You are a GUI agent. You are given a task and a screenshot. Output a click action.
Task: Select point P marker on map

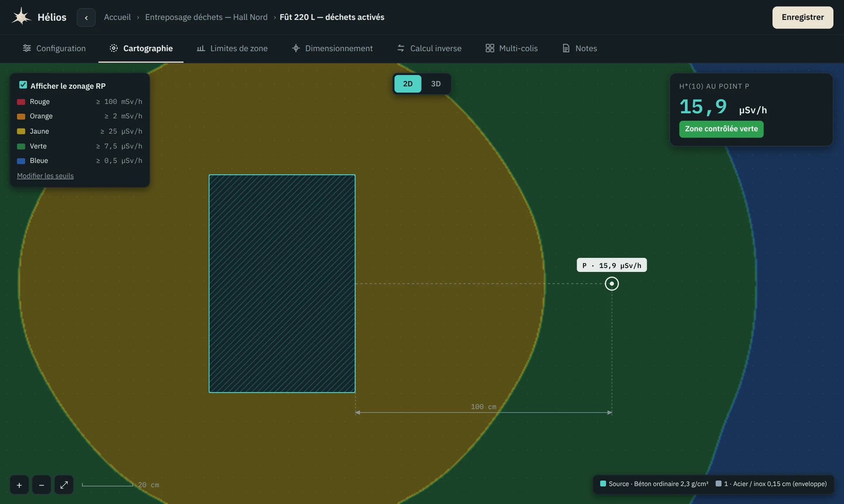(612, 284)
